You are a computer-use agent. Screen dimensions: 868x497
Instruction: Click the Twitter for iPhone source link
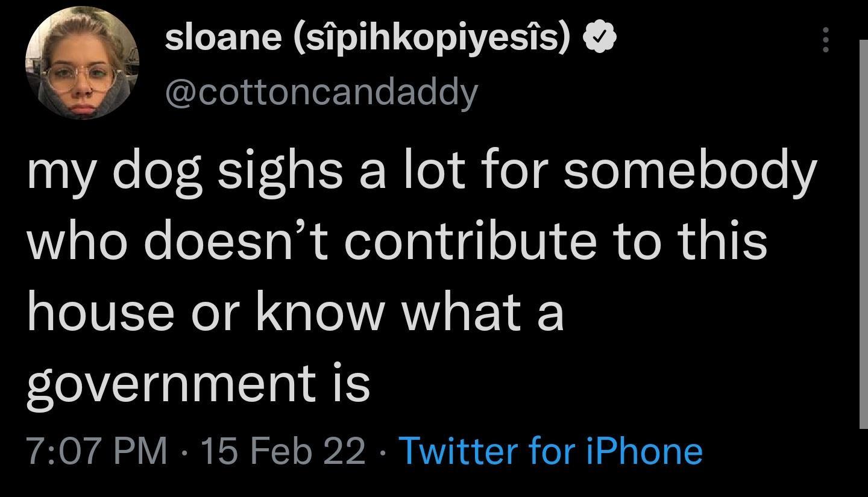(550, 451)
